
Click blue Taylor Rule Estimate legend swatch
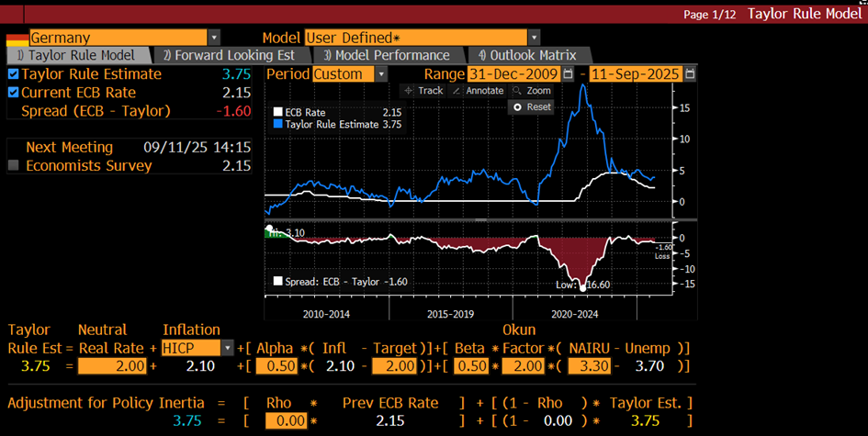(277, 123)
